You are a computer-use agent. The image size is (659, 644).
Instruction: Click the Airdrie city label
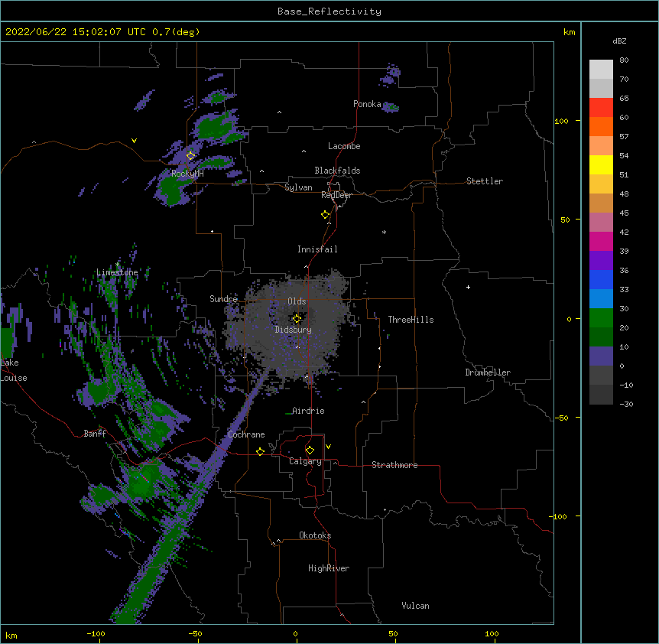tap(308, 411)
